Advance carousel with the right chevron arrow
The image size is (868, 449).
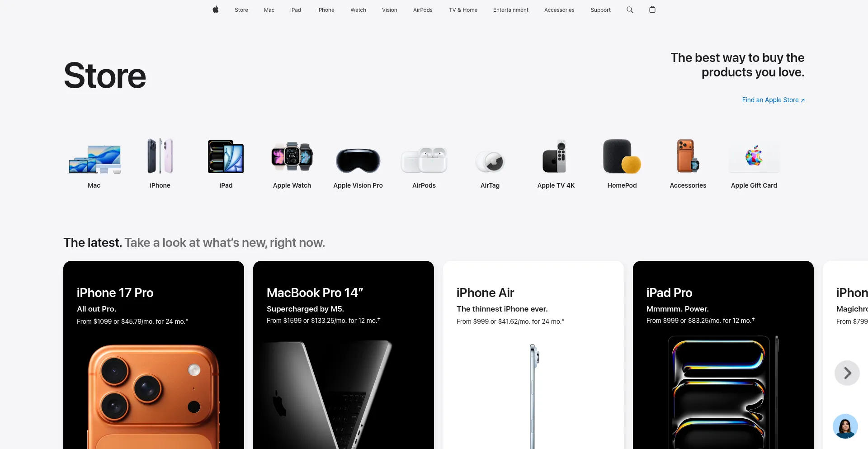[x=847, y=373]
